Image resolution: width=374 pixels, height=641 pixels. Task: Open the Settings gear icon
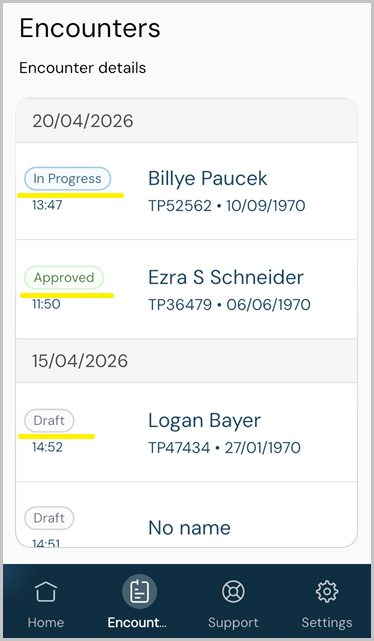[327, 591]
